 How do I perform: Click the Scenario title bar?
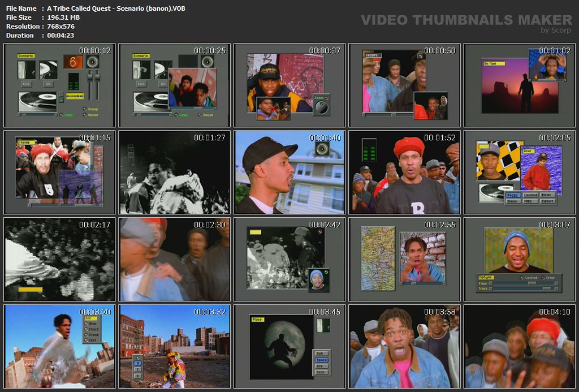point(26,55)
